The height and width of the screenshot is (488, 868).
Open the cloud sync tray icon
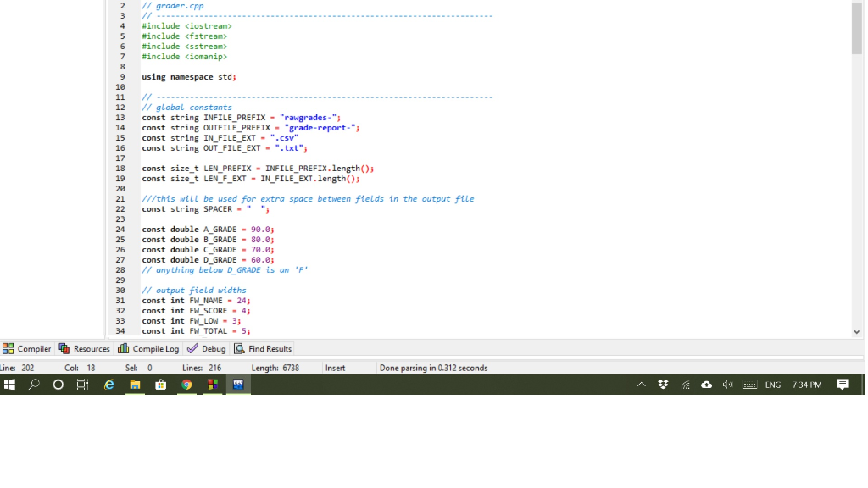tap(706, 385)
